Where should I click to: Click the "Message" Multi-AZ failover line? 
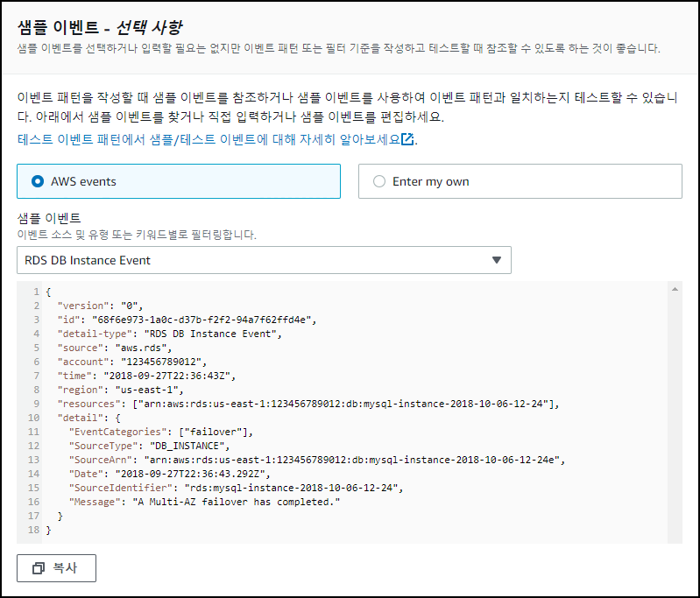pos(204,502)
